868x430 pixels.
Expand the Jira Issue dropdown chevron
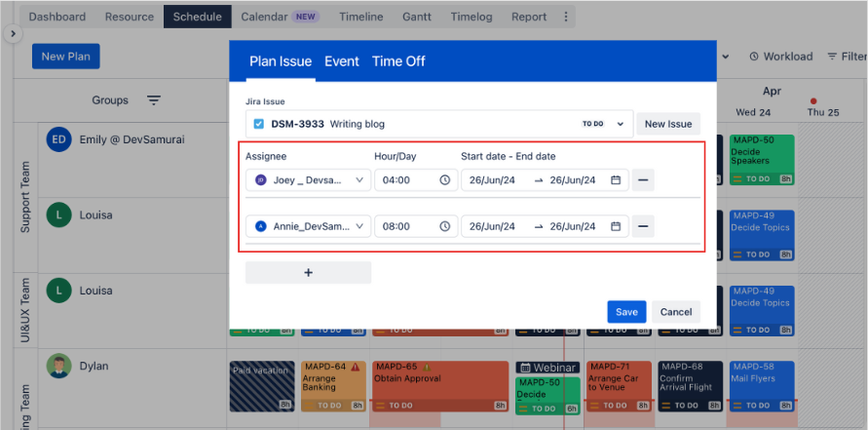621,124
